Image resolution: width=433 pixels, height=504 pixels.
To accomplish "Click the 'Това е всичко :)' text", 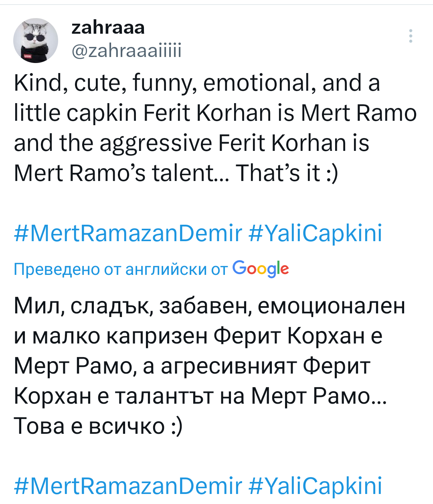I will click(98, 426).
